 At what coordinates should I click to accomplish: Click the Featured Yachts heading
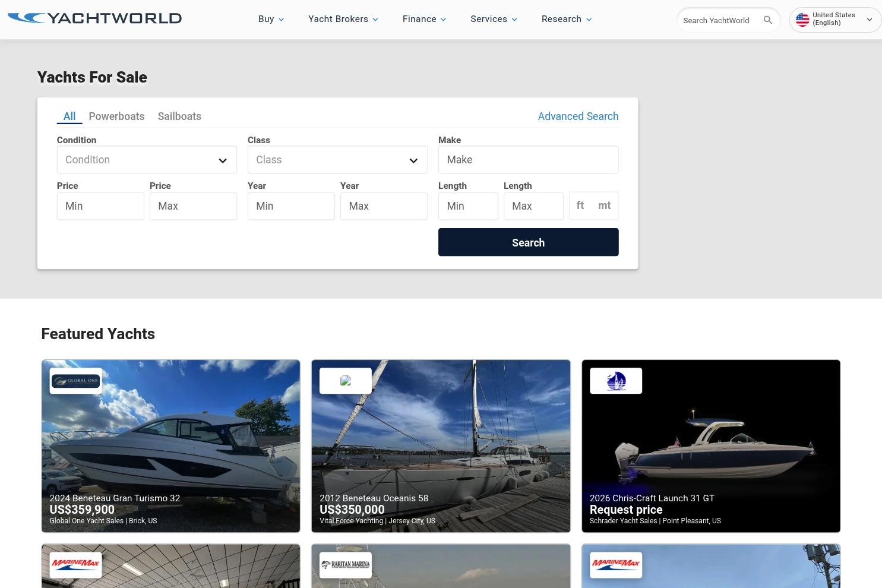pos(98,334)
